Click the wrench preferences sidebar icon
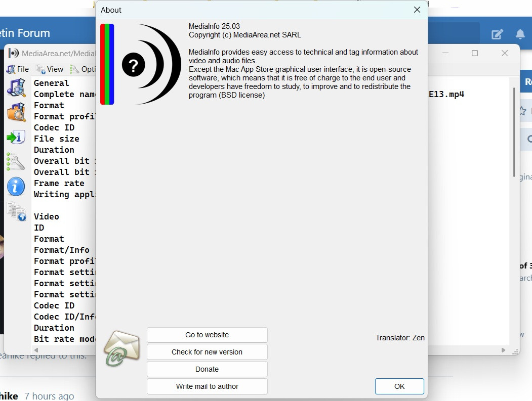This screenshot has height=401, width=532. [x=16, y=162]
